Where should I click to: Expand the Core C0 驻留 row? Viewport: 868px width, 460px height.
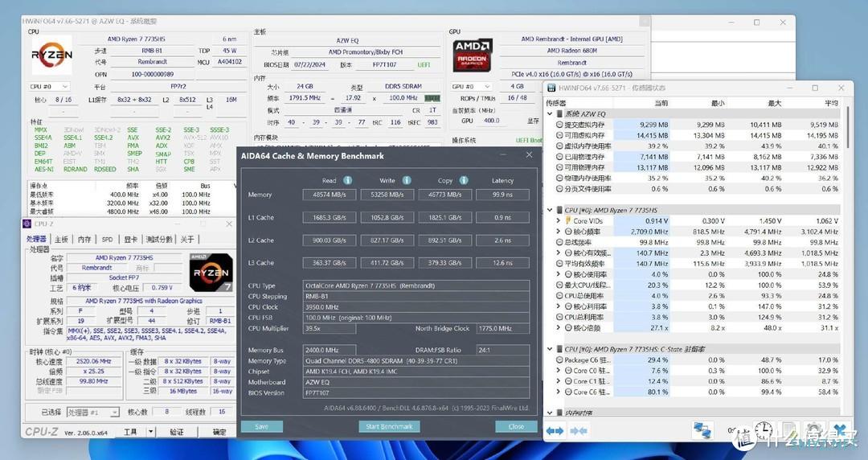coord(558,370)
